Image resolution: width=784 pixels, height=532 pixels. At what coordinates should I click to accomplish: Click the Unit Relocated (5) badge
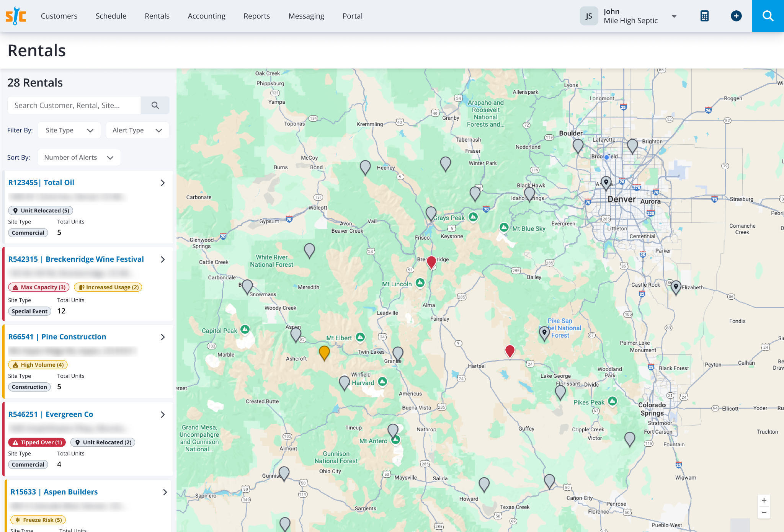pyautogui.click(x=41, y=211)
